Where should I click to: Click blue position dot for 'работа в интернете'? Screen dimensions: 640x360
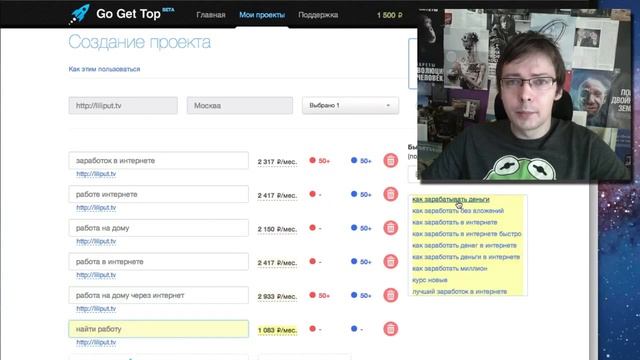coord(354,261)
